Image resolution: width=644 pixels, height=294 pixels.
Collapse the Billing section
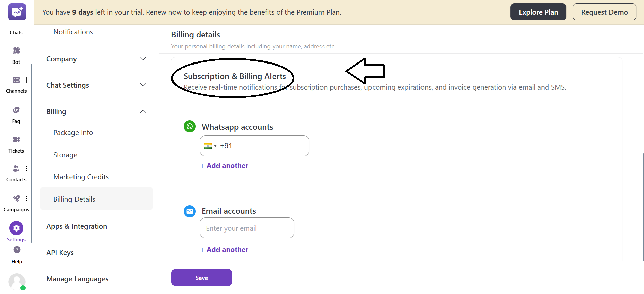click(143, 111)
